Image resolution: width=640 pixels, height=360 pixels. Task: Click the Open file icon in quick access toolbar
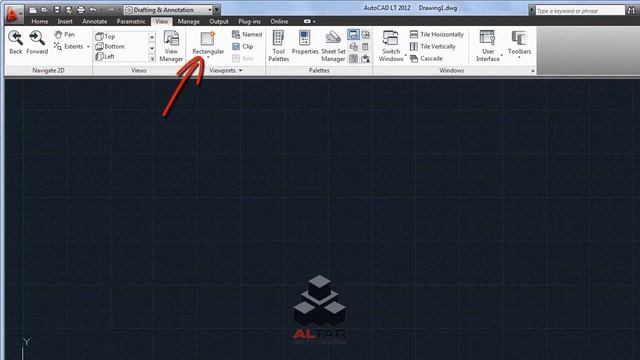pyautogui.click(x=44, y=10)
